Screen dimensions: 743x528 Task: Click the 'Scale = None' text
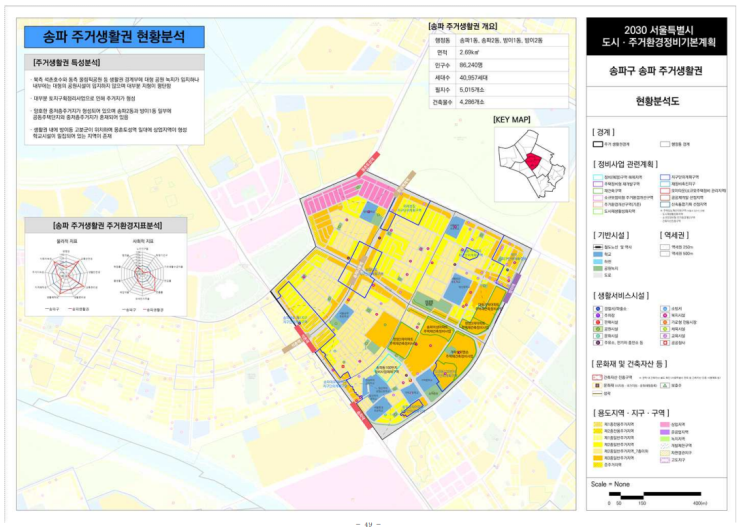(x=610, y=484)
